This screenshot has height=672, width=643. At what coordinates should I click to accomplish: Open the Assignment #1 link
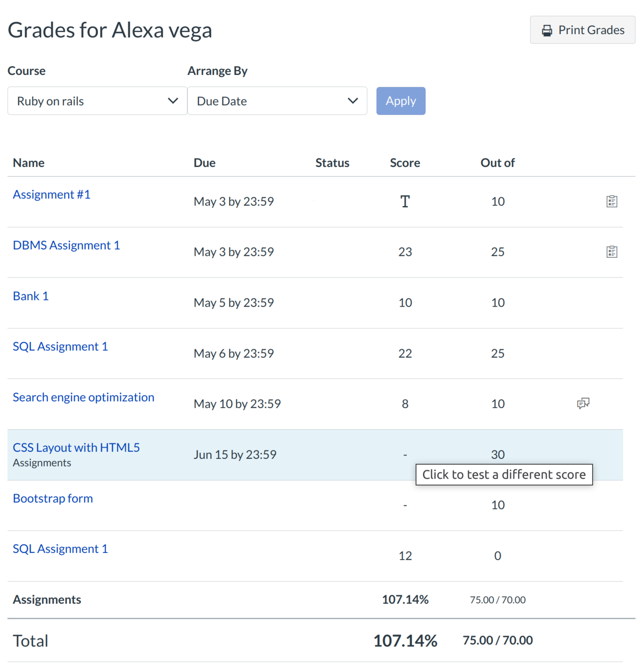click(x=51, y=195)
